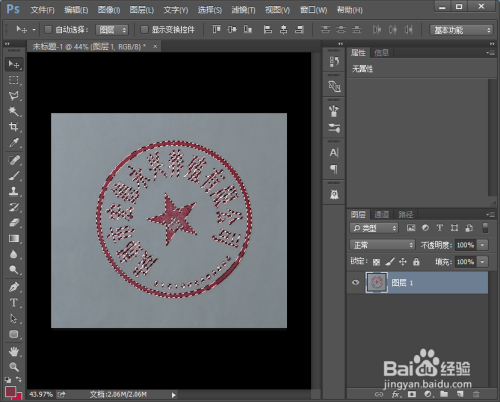This screenshot has height=402, width=500.
Task: Select the Move tool in toolbox
Action: pyautogui.click(x=14, y=64)
